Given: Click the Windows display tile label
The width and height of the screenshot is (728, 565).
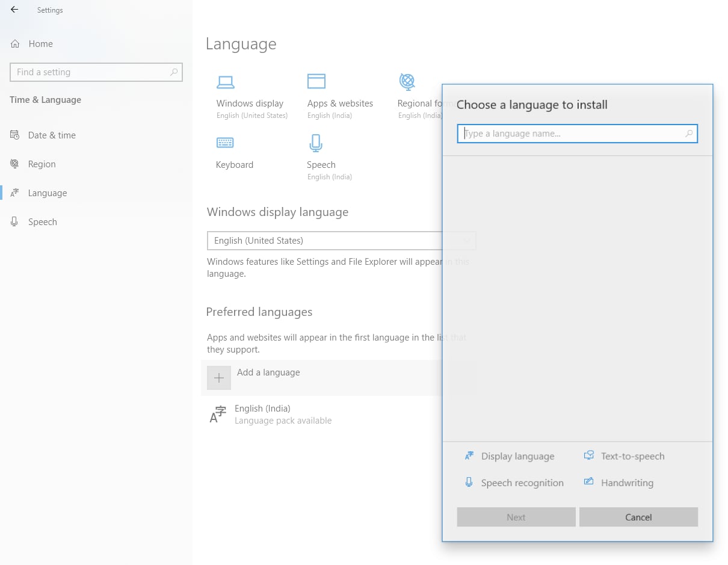Looking at the screenshot, I should point(250,103).
